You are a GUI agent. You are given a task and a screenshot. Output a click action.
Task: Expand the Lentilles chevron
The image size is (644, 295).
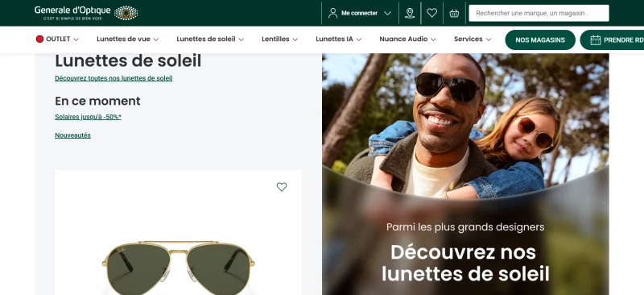[295, 39]
